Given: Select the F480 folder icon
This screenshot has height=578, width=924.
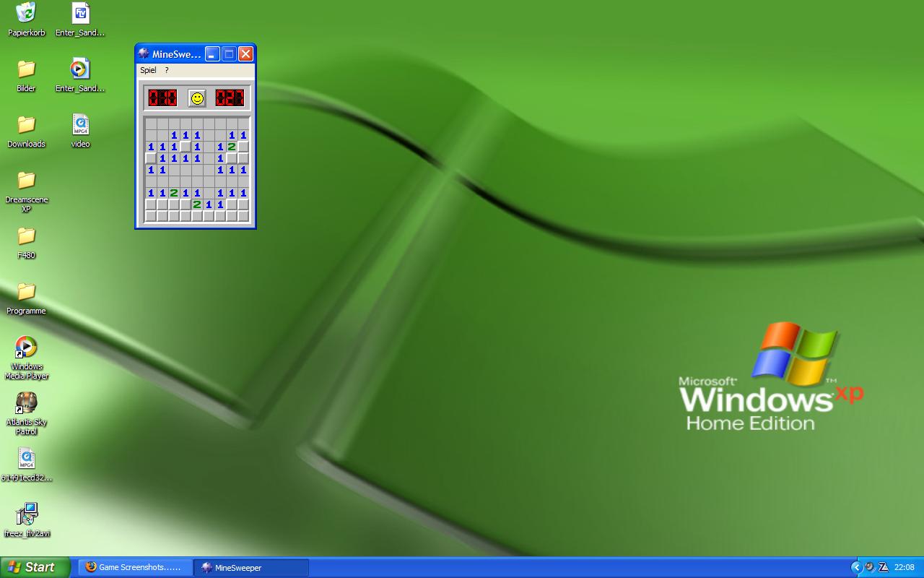Looking at the screenshot, I should pos(26,236).
